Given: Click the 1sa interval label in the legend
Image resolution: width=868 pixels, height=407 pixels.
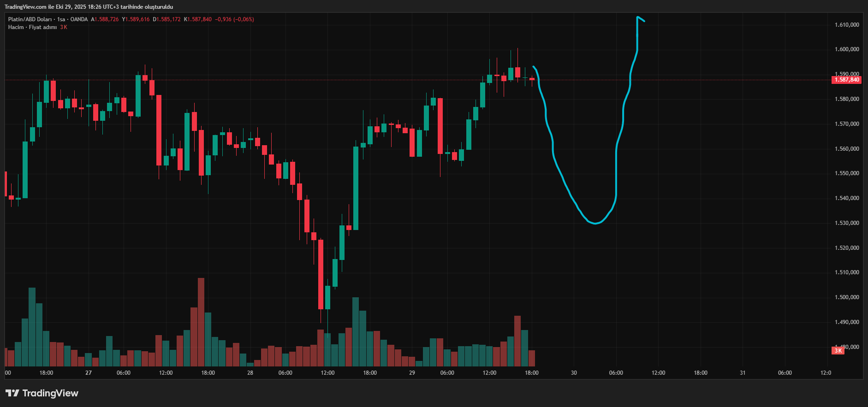Looking at the screenshot, I should [61, 19].
